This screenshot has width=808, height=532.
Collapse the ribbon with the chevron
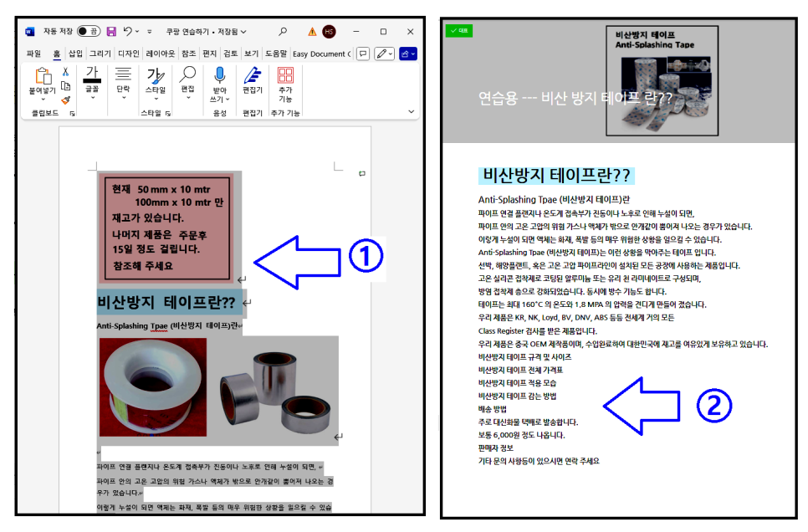[412, 111]
